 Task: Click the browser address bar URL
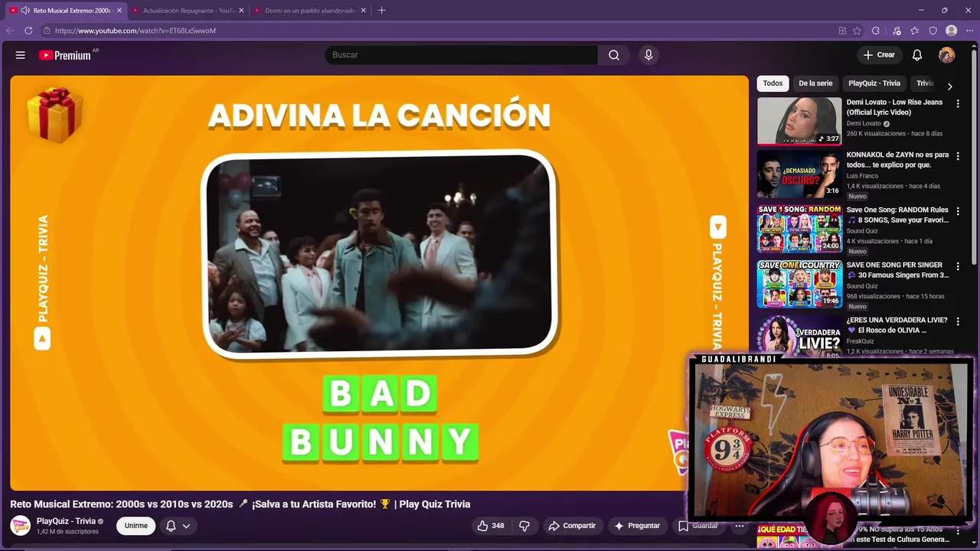(136, 31)
